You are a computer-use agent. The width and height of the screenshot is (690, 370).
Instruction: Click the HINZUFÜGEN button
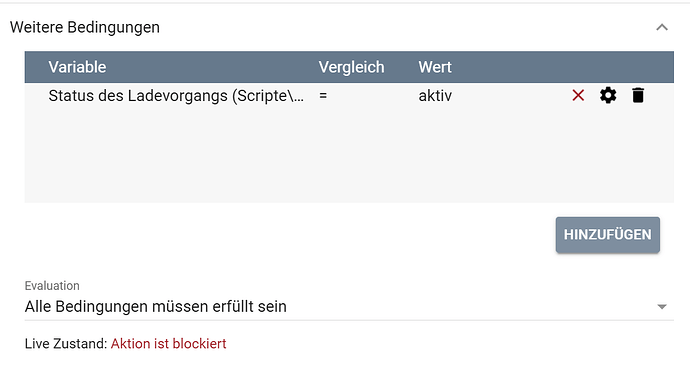click(x=608, y=234)
